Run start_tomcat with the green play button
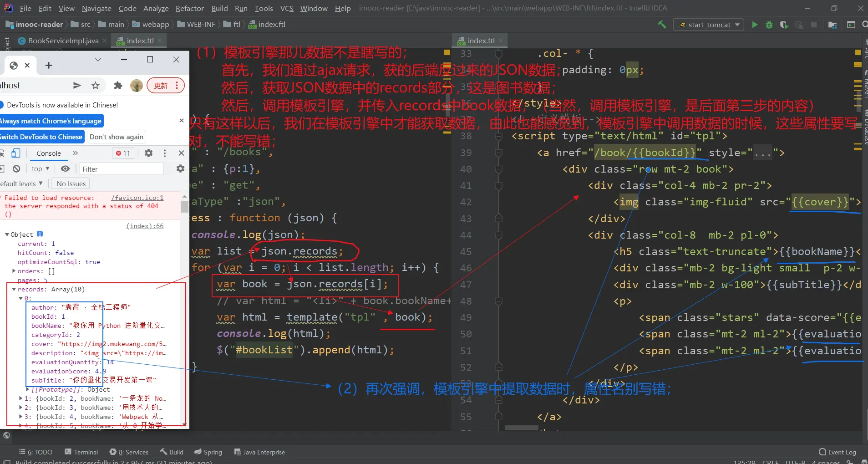 click(755, 25)
